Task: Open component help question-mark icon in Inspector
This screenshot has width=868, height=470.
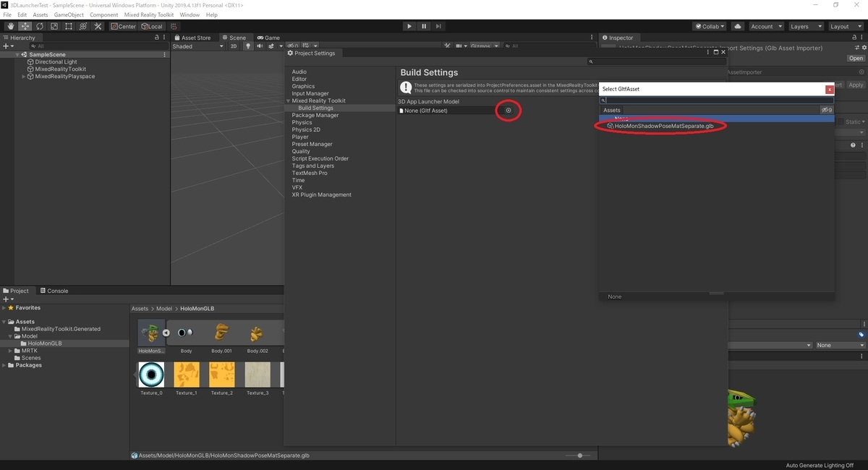Action: coord(853,145)
